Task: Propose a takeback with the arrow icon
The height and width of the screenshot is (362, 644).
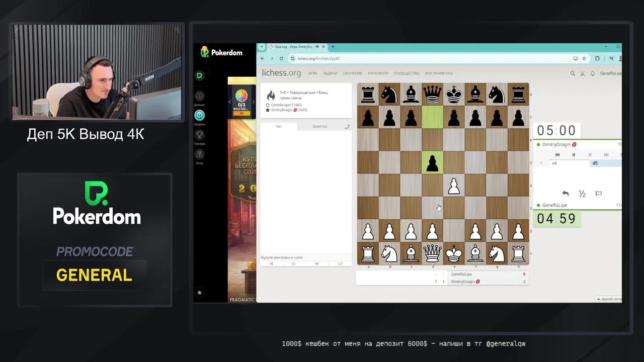Action: (x=566, y=194)
